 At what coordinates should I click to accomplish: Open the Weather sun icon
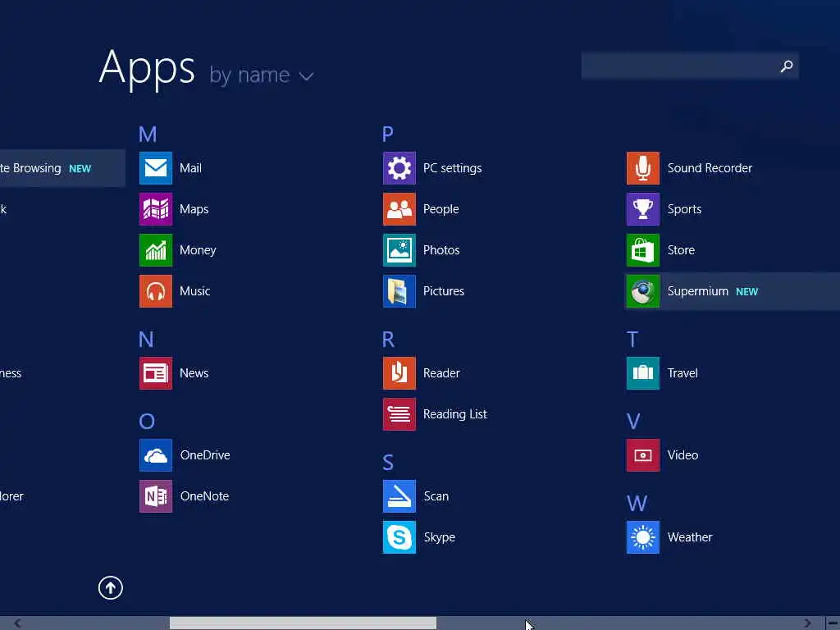[643, 537]
